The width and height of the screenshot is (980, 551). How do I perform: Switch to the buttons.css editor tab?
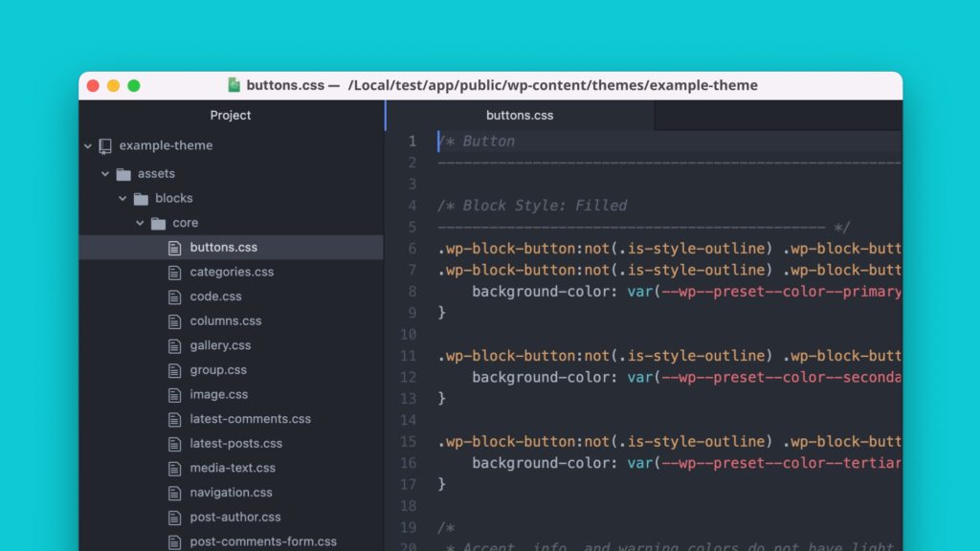coord(520,115)
